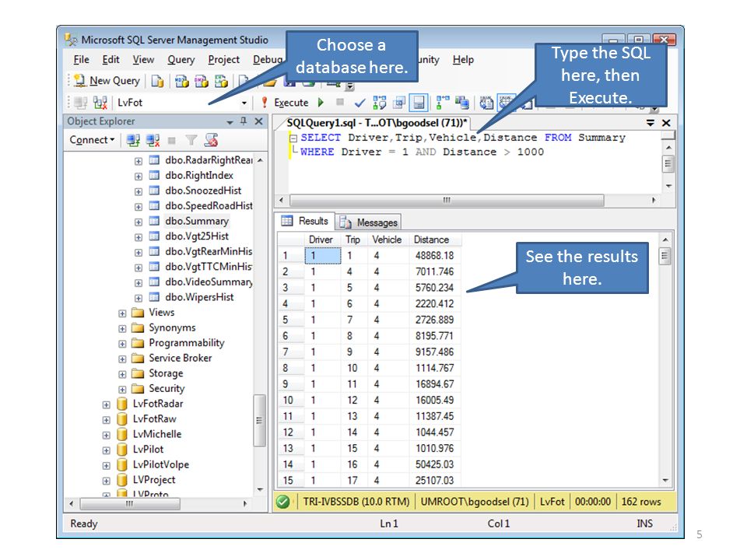Screen dimensions: 747x560
Task: Click the LVProject database cylinder icon
Action: click(x=122, y=480)
